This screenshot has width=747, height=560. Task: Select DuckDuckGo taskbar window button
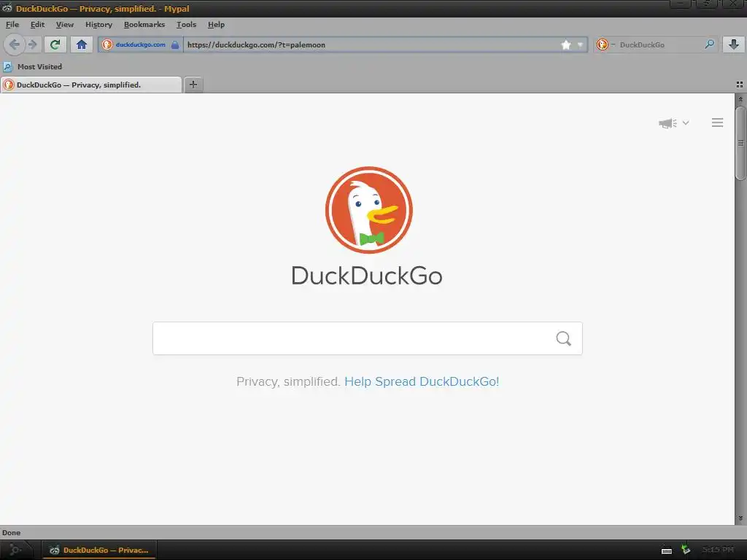[99, 550]
